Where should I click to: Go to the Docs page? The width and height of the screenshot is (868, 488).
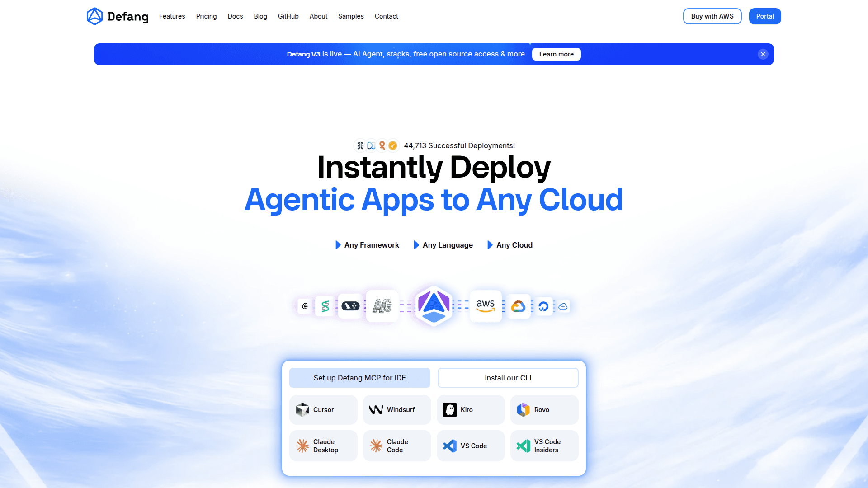click(x=235, y=16)
